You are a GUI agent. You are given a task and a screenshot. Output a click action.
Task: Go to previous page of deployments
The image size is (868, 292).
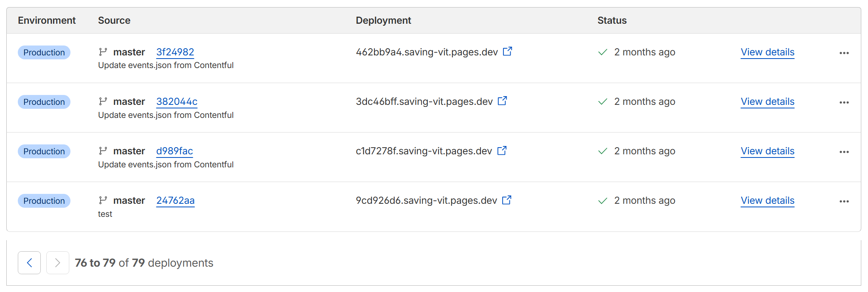[29, 263]
